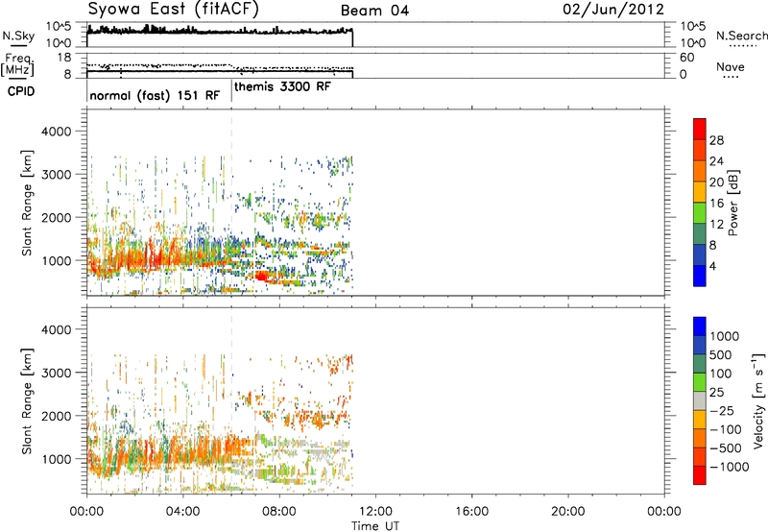Click the '18' frequency axis label
This screenshot has height=532, width=768.
[x=64, y=58]
